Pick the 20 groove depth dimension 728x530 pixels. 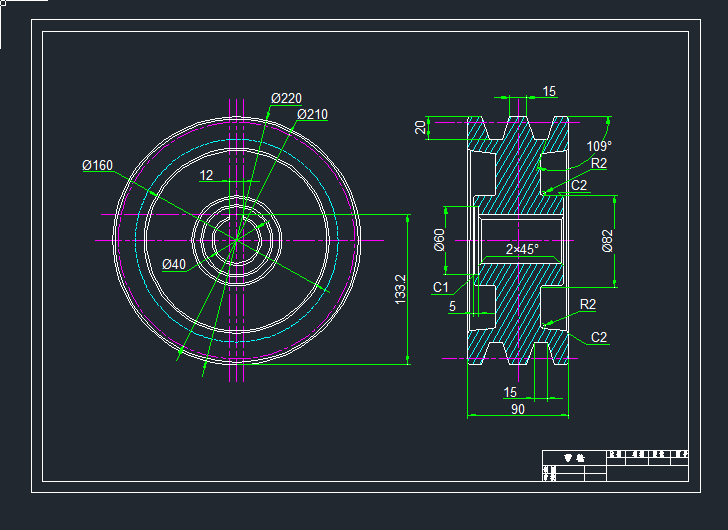click(420, 127)
